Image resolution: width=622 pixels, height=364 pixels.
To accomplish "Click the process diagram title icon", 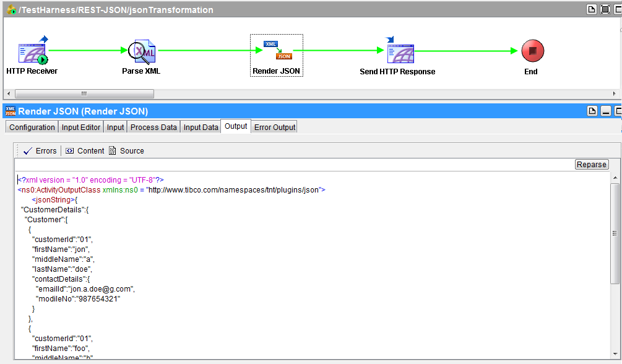I will [x=10, y=9].
